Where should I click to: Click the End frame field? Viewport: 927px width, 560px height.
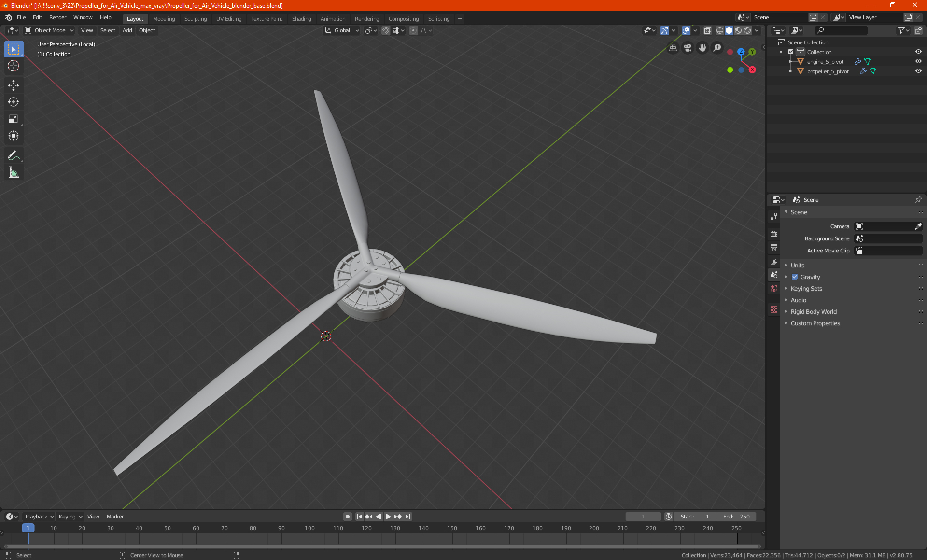[736, 517]
